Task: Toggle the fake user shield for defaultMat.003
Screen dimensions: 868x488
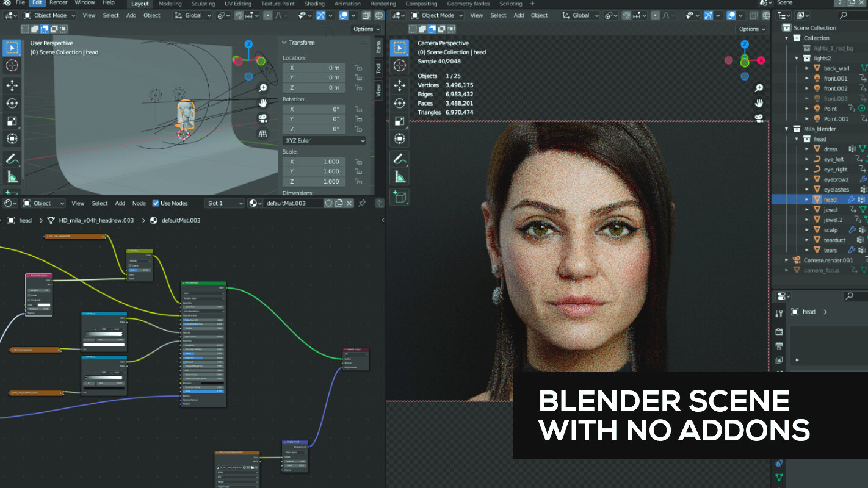Action: [x=329, y=203]
